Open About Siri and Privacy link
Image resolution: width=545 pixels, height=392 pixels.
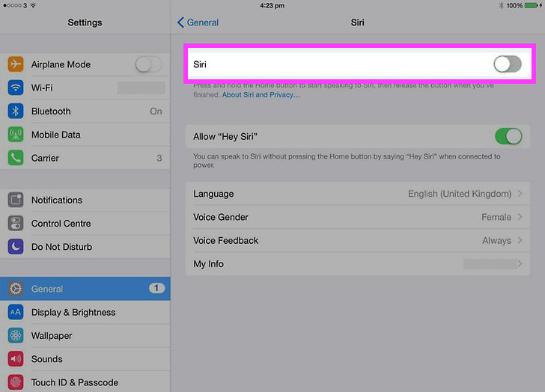tap(261, 94)
